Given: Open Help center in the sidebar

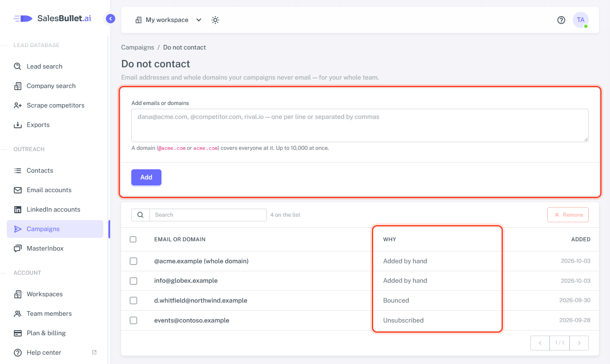Looking at the screenshot, I should (55, 353).
